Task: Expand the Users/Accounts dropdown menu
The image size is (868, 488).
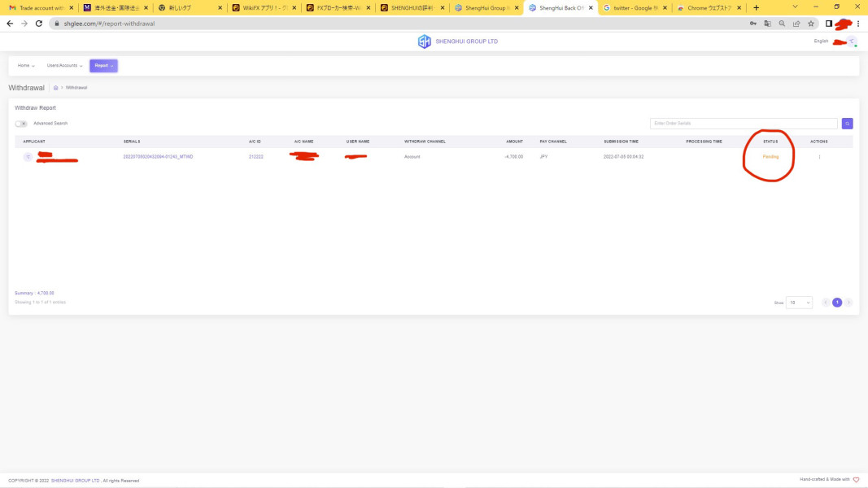Action: coord(65,65)
